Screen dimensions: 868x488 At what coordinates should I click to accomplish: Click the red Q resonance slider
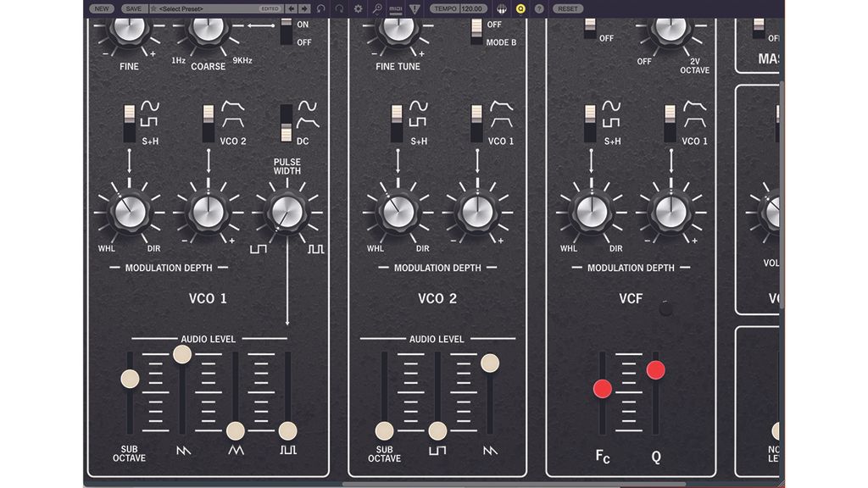pos(657,370)
